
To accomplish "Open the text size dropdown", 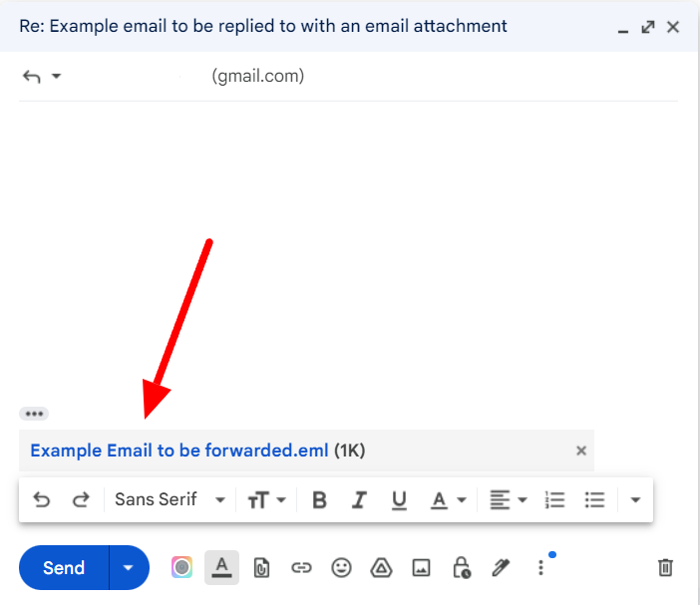I will (x=266, y=499).
